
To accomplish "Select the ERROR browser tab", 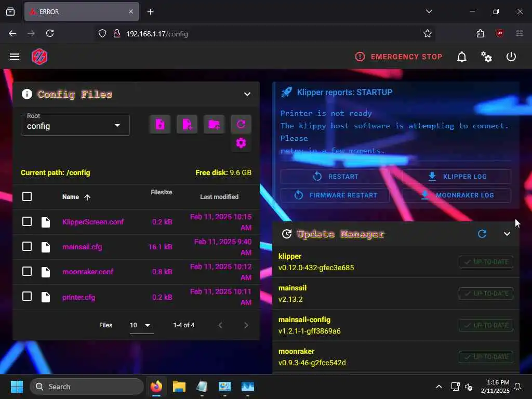I will (x=82, y=11).
